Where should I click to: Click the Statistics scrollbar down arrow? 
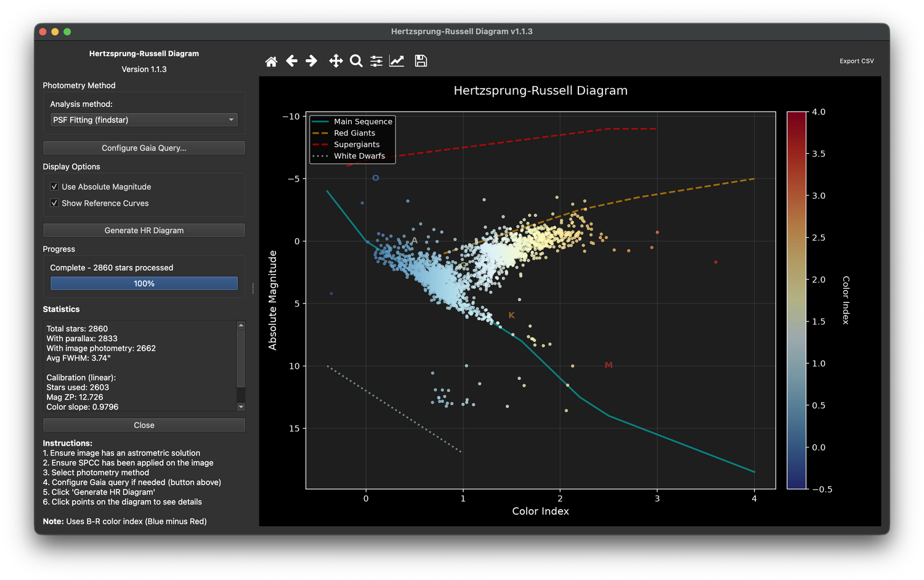point(241,407)
